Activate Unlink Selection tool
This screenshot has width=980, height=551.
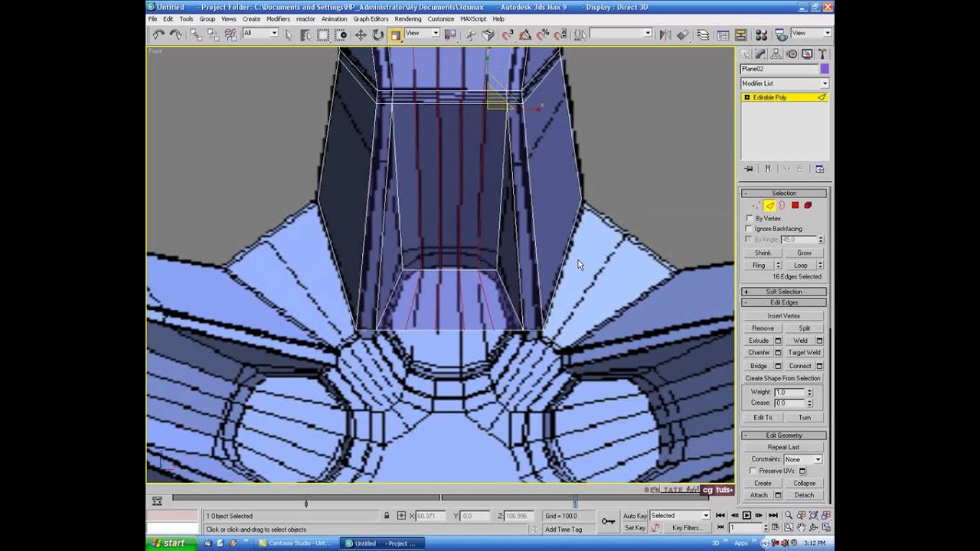pos(214,34)
